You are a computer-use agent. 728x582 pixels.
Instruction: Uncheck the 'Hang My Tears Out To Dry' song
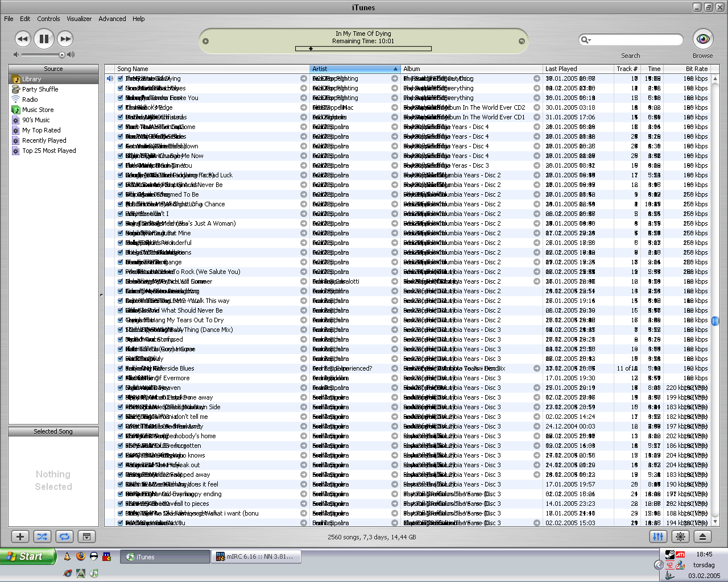[121, 320]
